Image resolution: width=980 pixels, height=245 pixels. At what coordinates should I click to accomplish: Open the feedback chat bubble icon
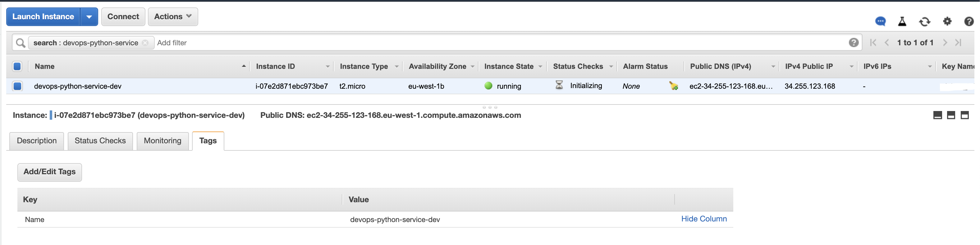(x=880, y=21)
